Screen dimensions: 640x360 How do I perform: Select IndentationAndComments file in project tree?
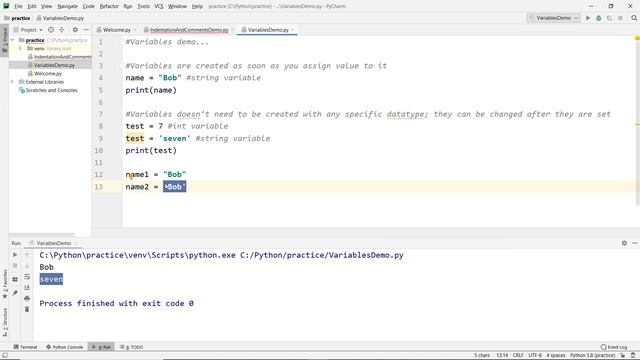tap(60, 57)
